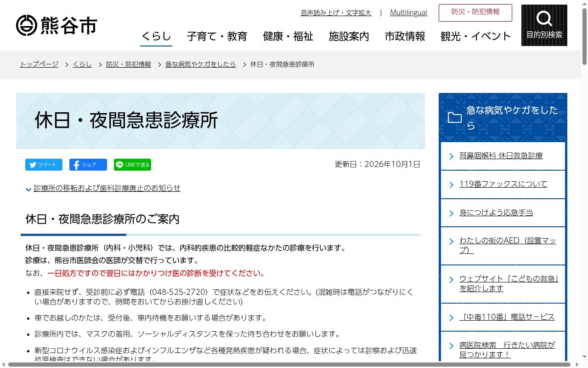Go to 急な病気やケガをしたら in the breadcrumb
This screenshot has height=368, width=588.
[201, 64]
